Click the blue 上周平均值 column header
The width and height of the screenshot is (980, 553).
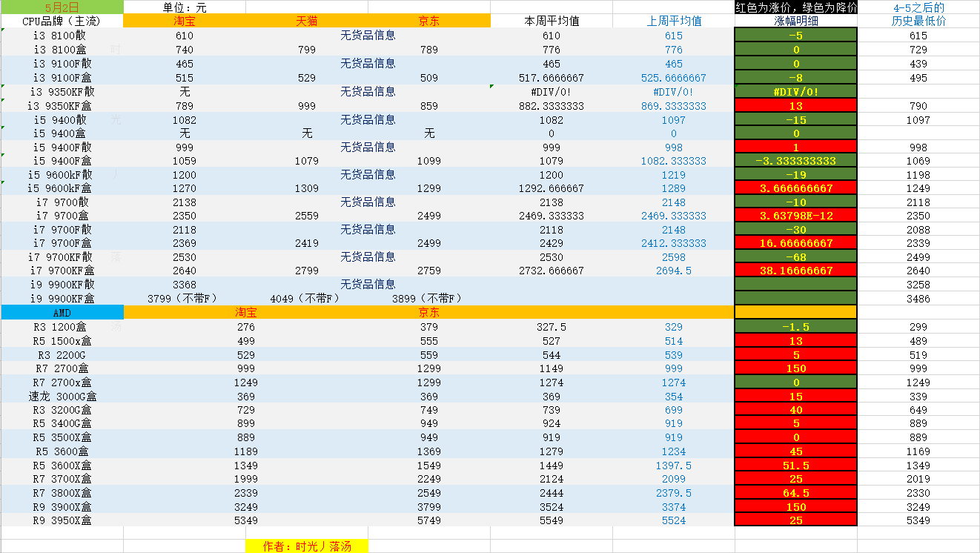pos(674,21)
